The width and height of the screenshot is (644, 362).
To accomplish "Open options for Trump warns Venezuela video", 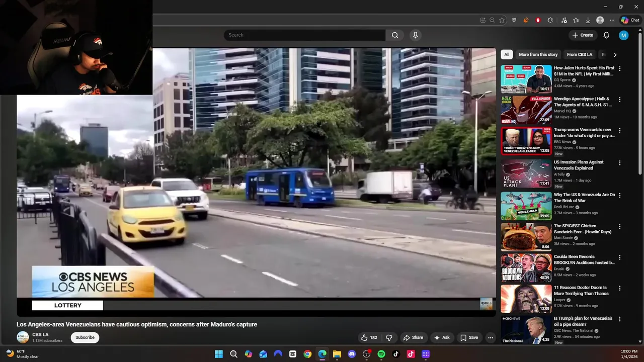I will coord(620,130).
